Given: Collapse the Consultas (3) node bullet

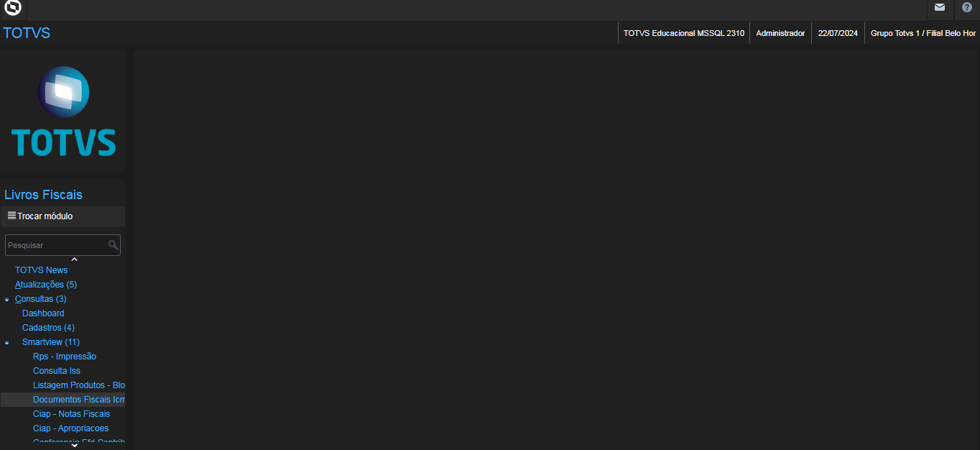Looking at the screenshot, I should (x=7, y=299).
